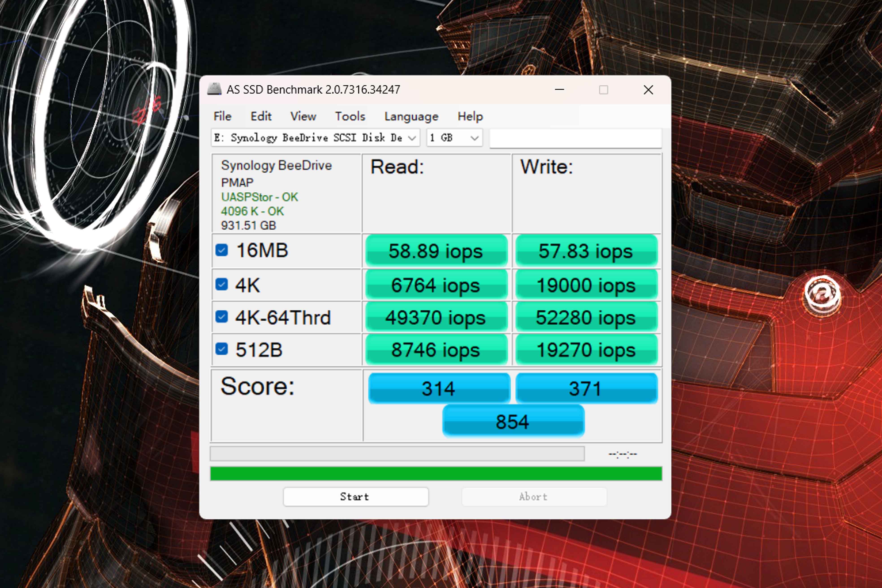
Task: Open the Edit menu
Action: click(261, 116)
